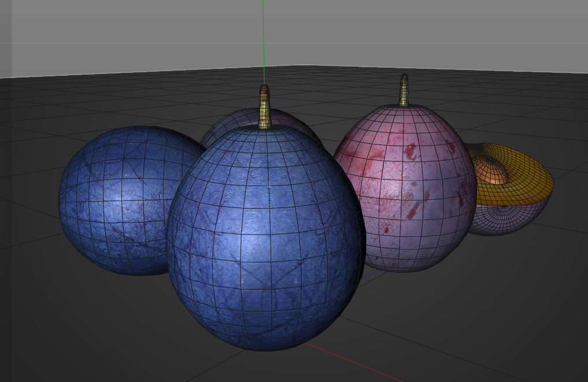Select the pink-red plum model

pos(405,187)
